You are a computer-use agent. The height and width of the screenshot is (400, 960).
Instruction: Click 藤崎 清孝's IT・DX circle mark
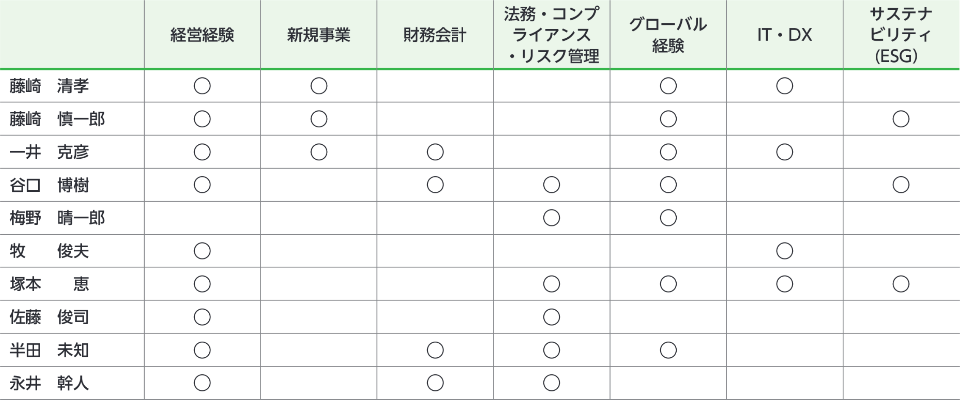(784, 86)
